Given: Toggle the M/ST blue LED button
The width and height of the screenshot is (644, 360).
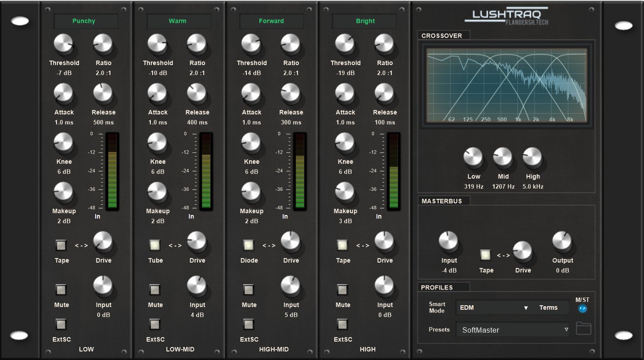Looking at the screenshot, I should pos(583,308).
